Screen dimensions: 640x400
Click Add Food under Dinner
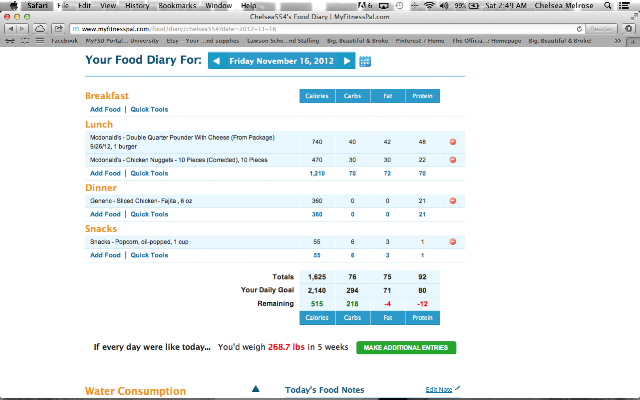[105, 214]
